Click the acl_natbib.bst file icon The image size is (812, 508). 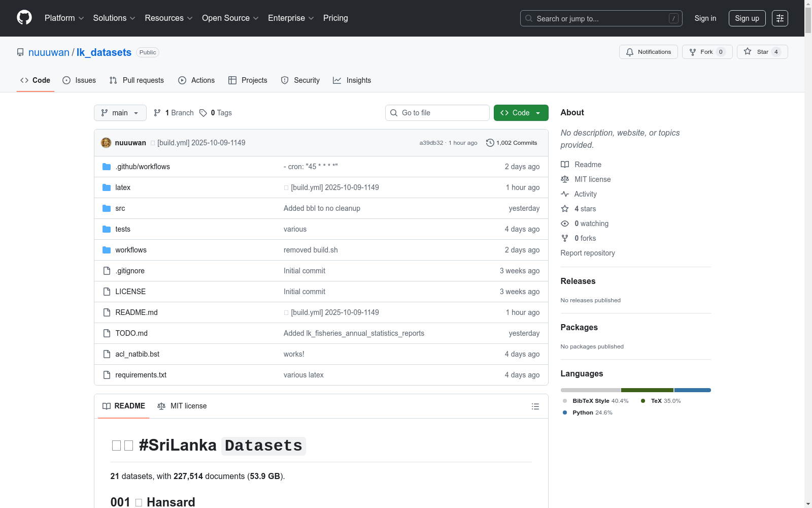[x=107, y=354]
